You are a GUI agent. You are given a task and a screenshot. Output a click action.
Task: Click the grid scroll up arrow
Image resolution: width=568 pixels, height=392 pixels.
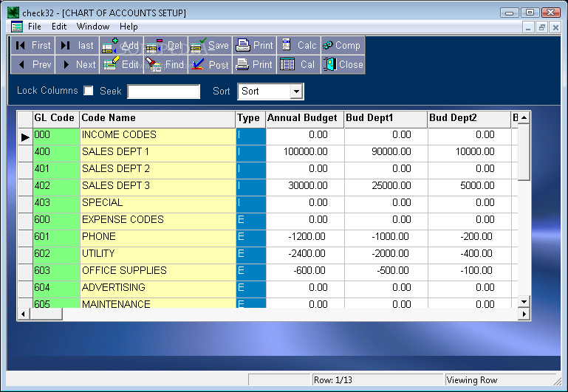point(524,117)
